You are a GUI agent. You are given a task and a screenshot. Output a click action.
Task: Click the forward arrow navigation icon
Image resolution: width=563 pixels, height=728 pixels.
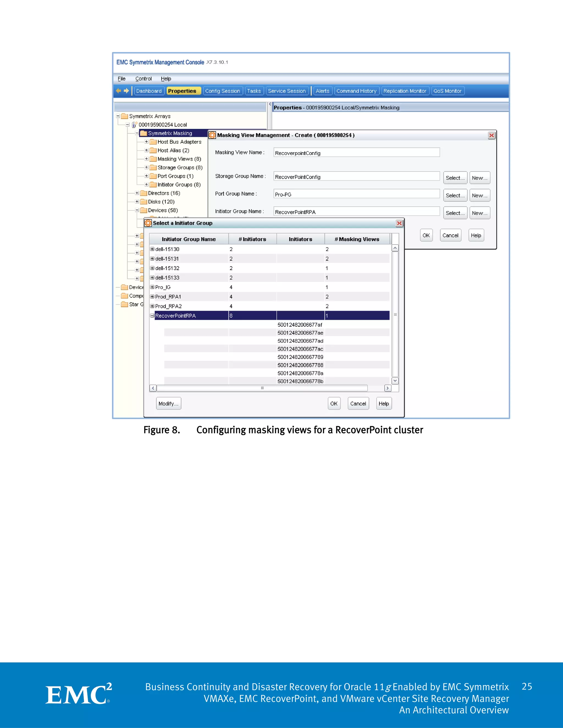(x=126, y=91)
